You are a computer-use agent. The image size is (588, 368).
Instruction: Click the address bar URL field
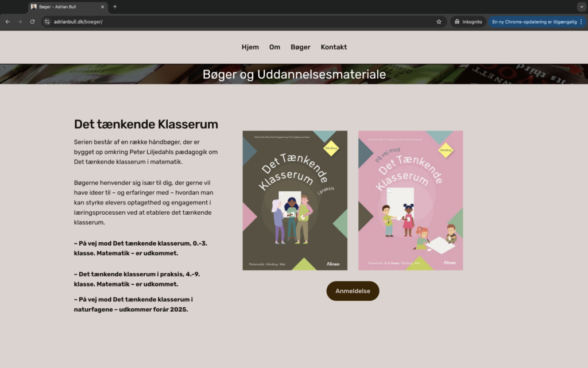(x=240, y=22)
